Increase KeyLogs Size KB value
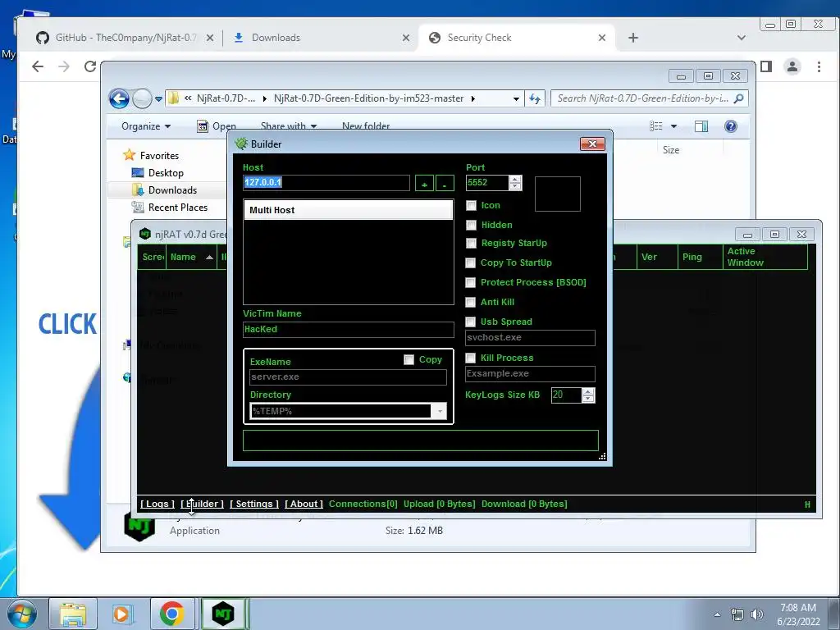840x630 pixels. tap(588, 391)
